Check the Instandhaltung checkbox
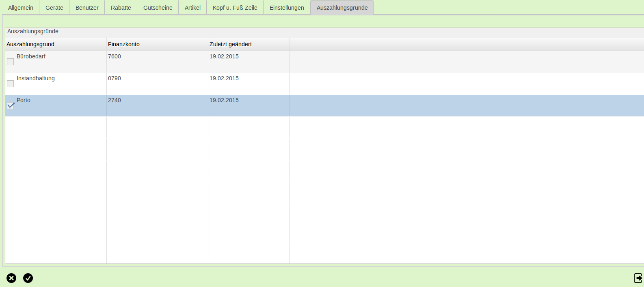 (x=11, y=84)
